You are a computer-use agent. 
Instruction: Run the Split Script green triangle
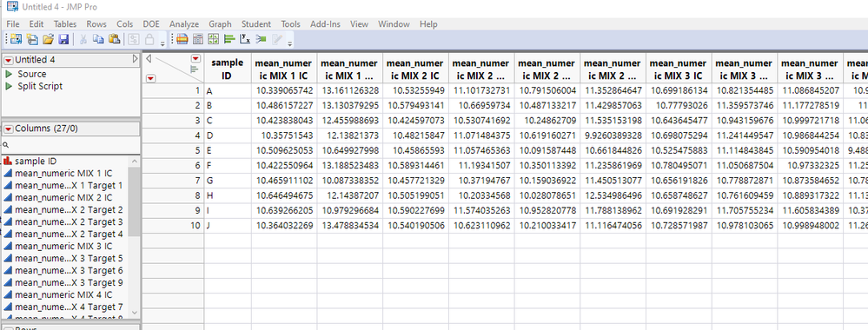(9, 86)
